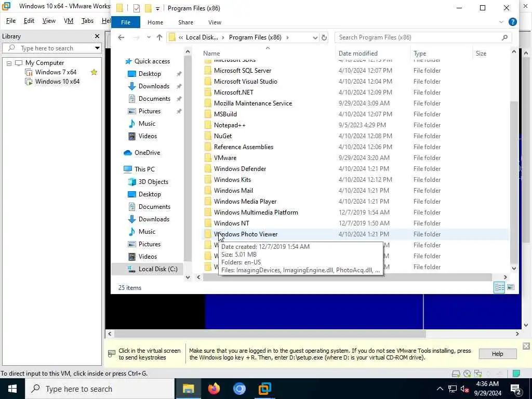Expand the ribbon chevron
Image resolution: width=532 pixels, height=399 pixels.
click(501, 22)
